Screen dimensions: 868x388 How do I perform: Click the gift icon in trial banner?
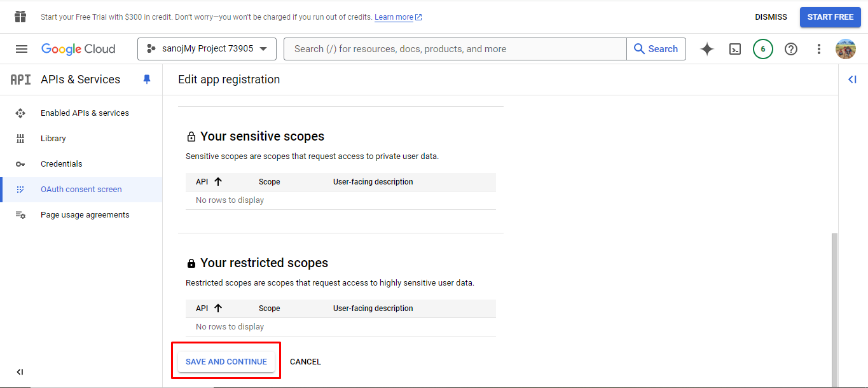(x=20, y=17)
